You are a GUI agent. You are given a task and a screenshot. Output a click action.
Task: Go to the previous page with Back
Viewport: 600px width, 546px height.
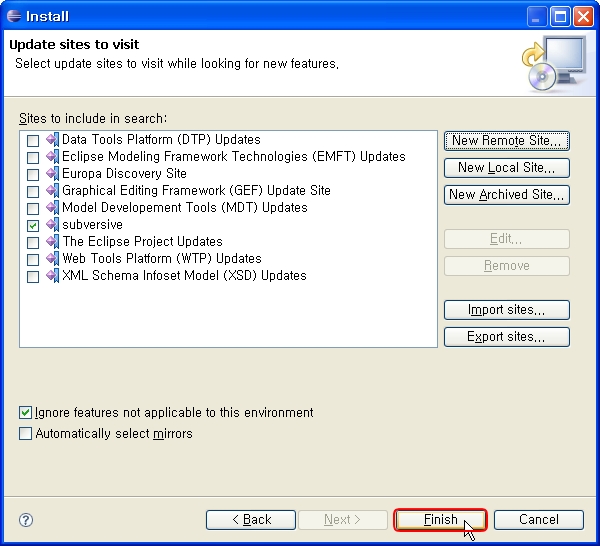tap(251, 520)
